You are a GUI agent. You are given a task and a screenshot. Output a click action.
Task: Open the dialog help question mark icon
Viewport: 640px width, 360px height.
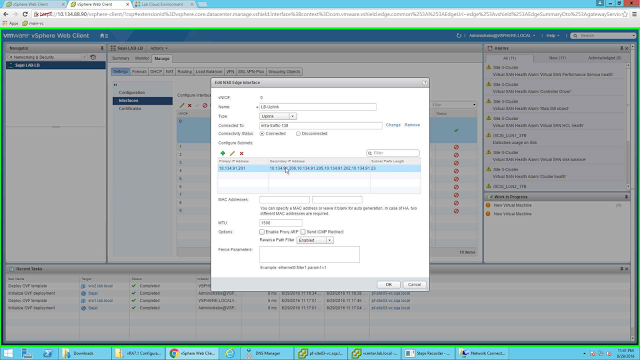425,82
